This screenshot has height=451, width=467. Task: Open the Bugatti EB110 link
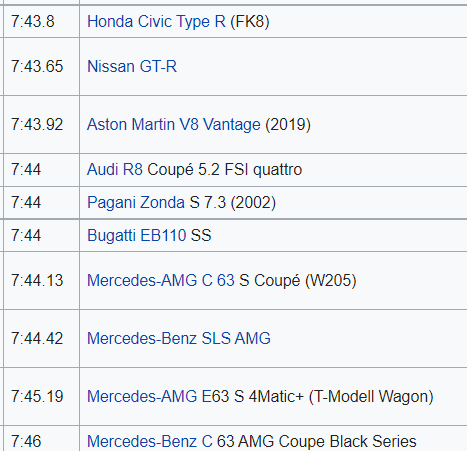tap(137, 235)
